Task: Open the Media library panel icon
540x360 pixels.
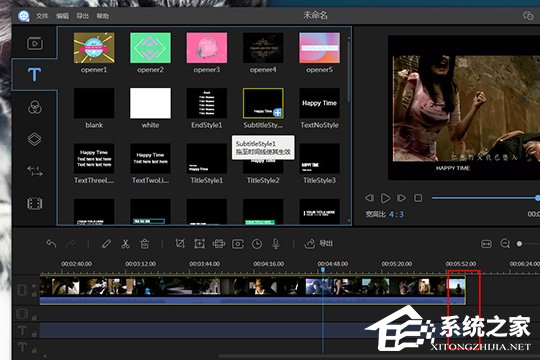Action: click(x=35, y=43)
